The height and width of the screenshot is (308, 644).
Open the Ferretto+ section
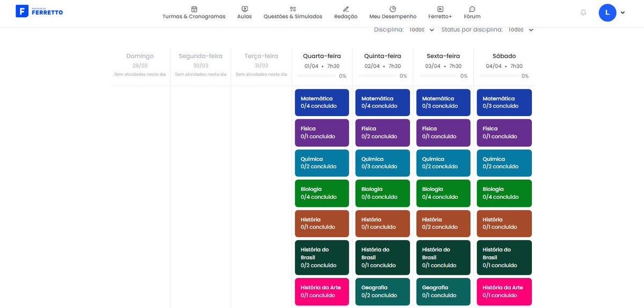440,17
